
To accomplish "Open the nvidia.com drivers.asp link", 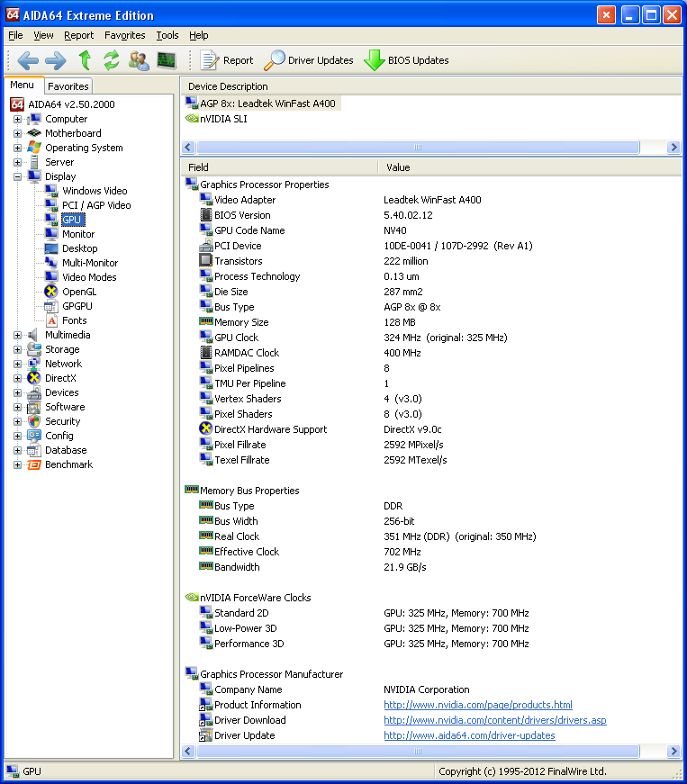I will coord(495,720).
